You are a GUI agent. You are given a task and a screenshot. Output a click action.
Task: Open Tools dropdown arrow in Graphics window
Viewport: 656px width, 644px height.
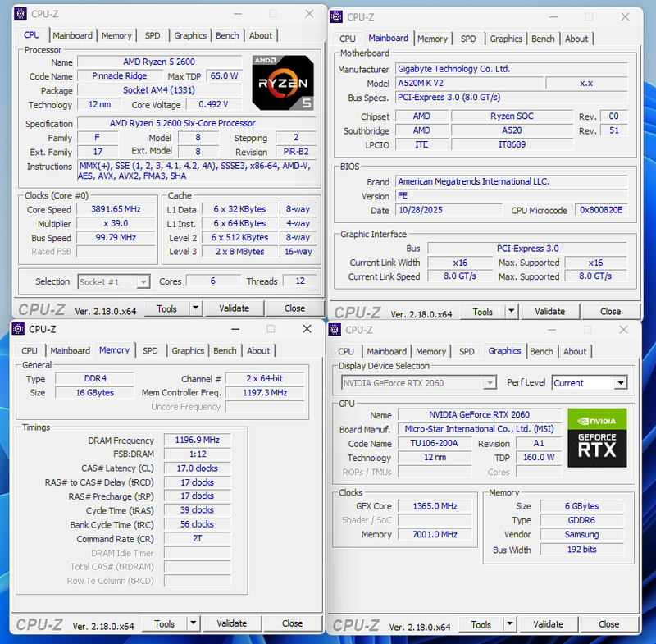(x=509, y=624)
